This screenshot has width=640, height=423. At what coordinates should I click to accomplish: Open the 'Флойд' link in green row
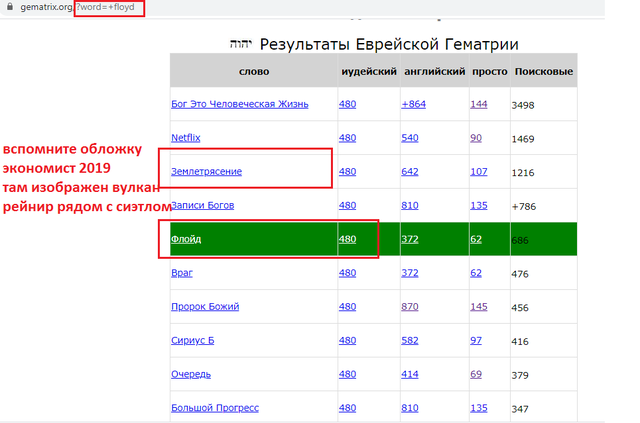(x=186, y=239)
